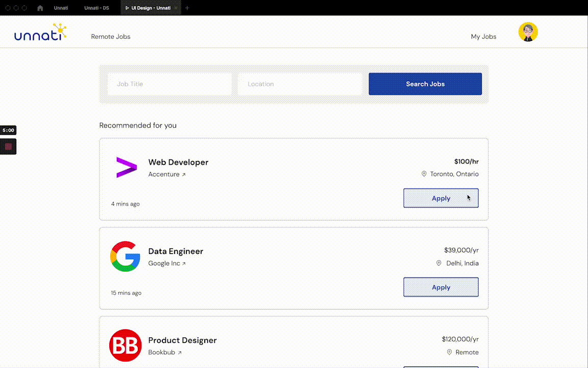Click the Web Developer job title
The width and height of the screenshot is (588, 368).
[x=178, y=162]
